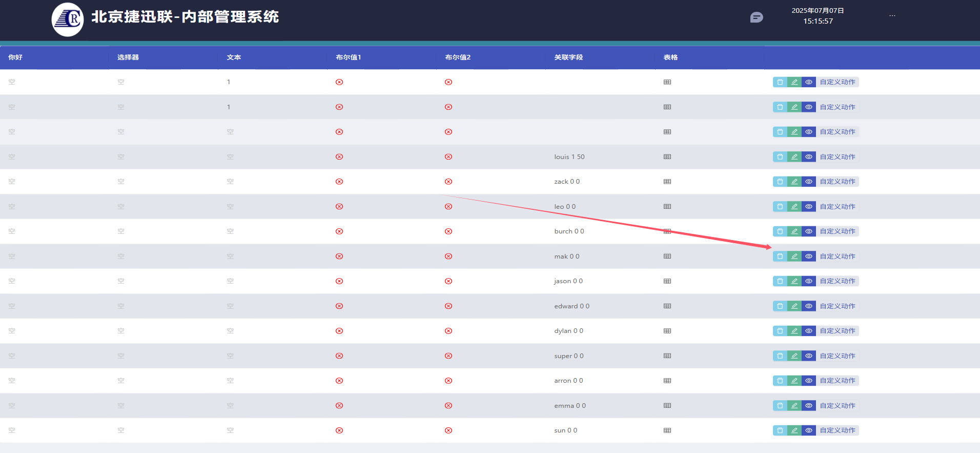View the mak 0 0 row details

[x=809, y=257]
